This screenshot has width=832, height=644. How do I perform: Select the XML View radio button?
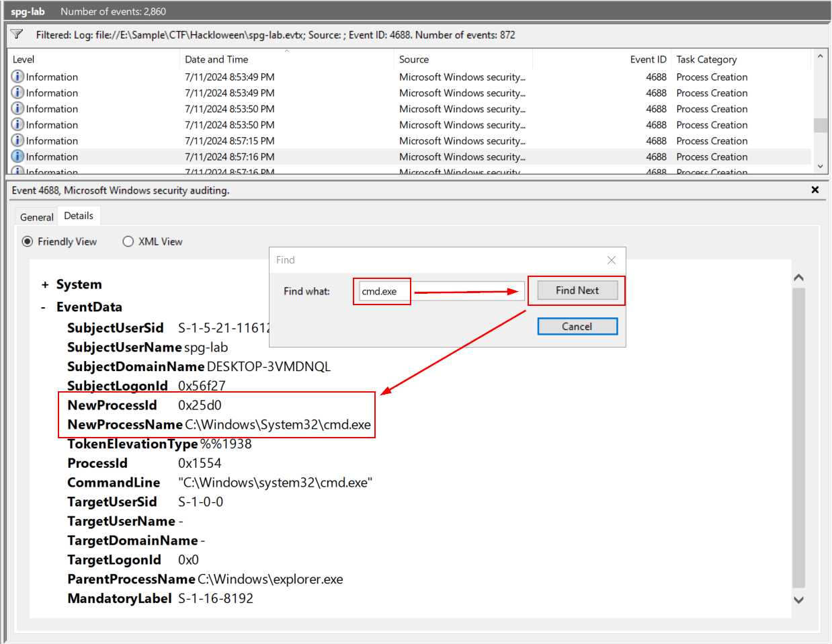[x=128, y=241]
